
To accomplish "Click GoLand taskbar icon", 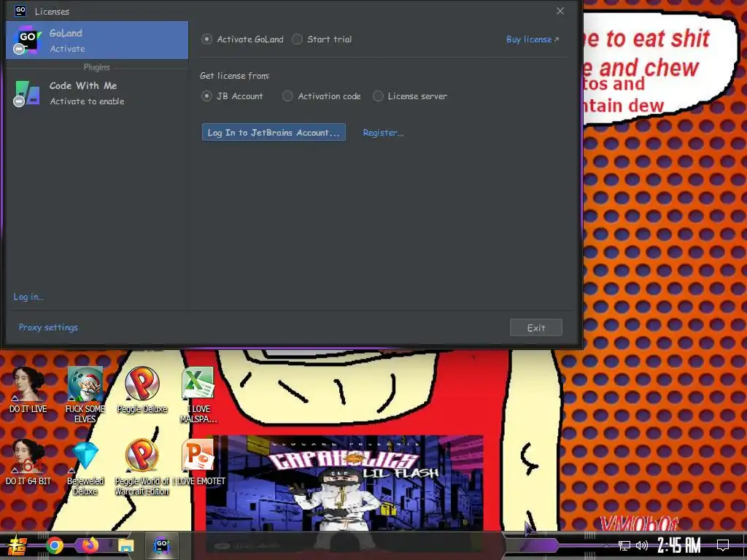I will (x=161, y=545).
